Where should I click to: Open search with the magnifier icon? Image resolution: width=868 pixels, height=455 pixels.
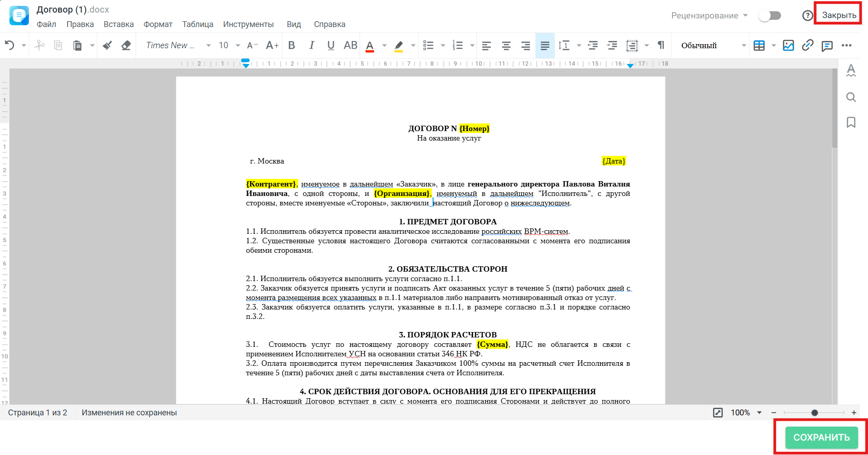851,97
